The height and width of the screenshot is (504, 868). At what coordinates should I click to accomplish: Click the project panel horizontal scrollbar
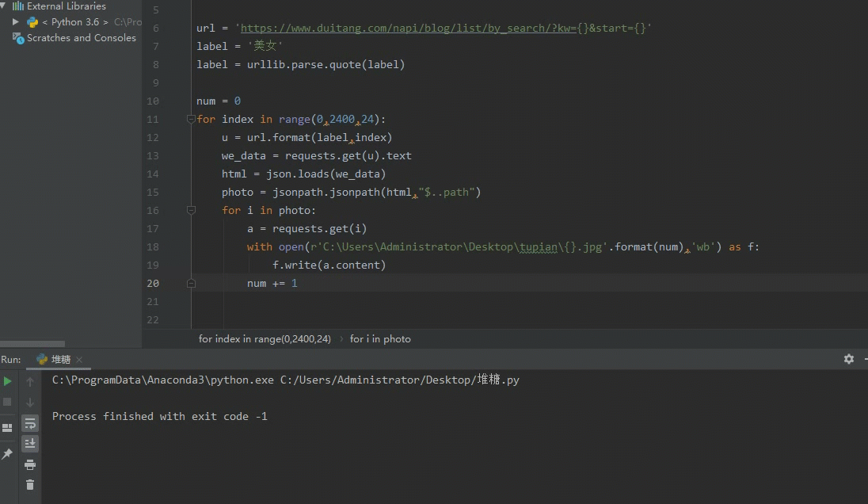[x=32, y=344]
